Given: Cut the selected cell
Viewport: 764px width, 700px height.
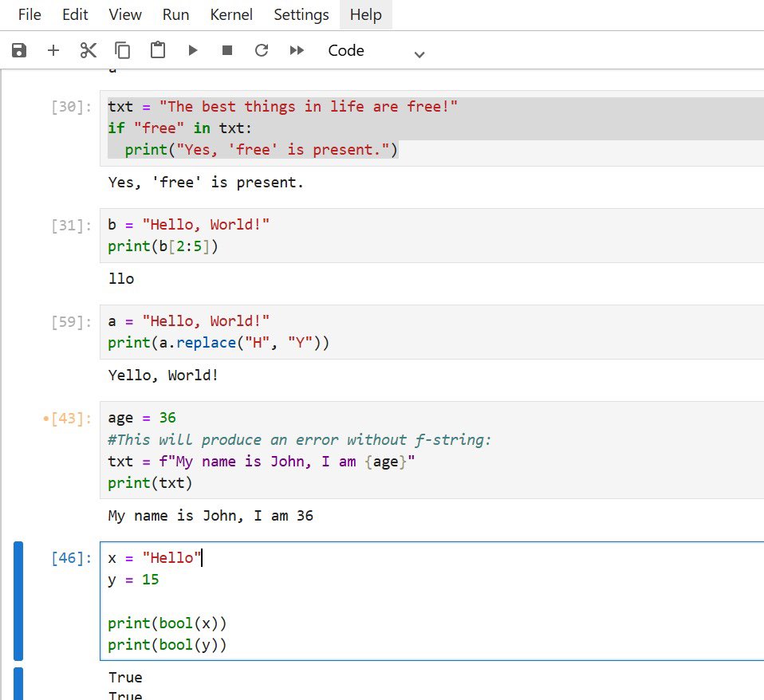Looking at the screenshot, I should click(88, 49).
